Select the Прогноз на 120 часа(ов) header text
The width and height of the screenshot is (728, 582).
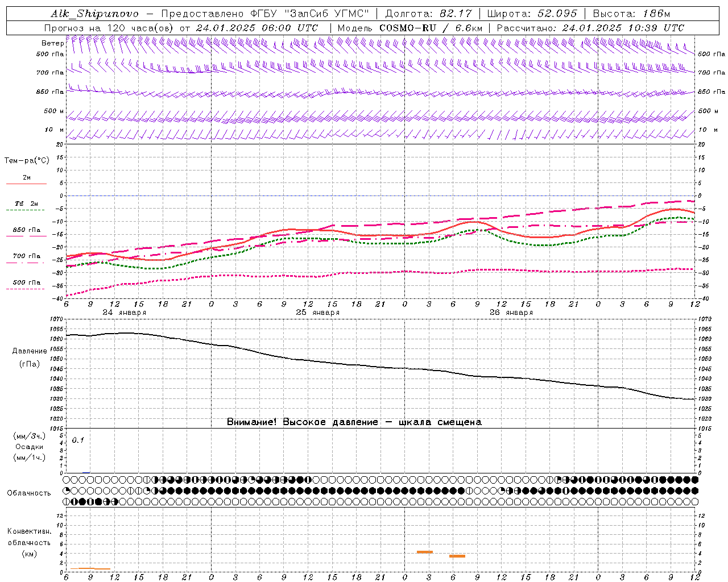110,28
